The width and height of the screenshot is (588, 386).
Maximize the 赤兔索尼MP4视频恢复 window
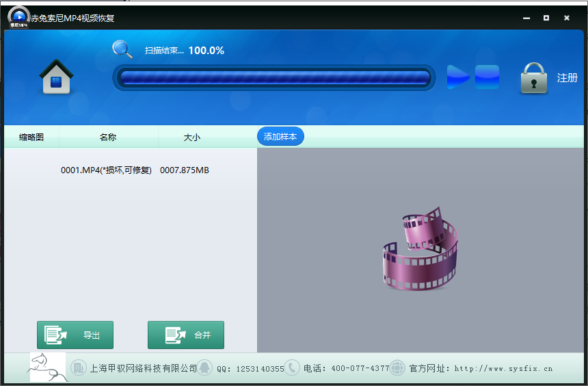click(x=546, y=18)
